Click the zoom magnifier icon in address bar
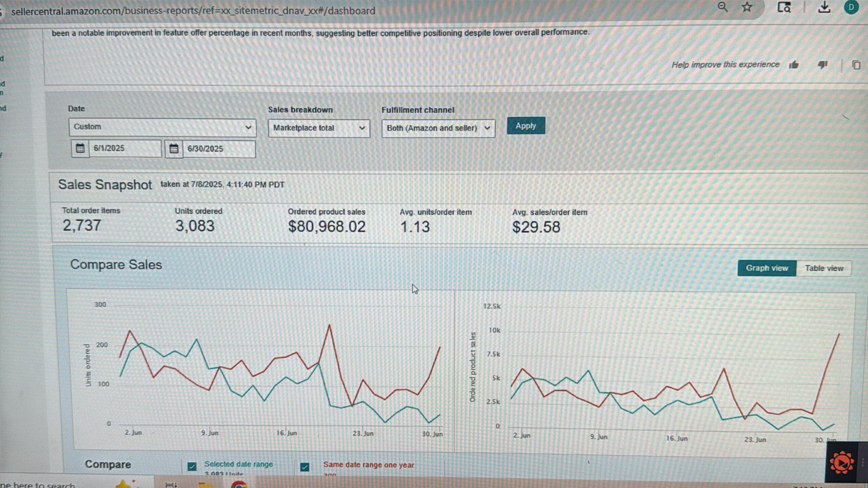 pyautogui.click(x=722, y=7)
